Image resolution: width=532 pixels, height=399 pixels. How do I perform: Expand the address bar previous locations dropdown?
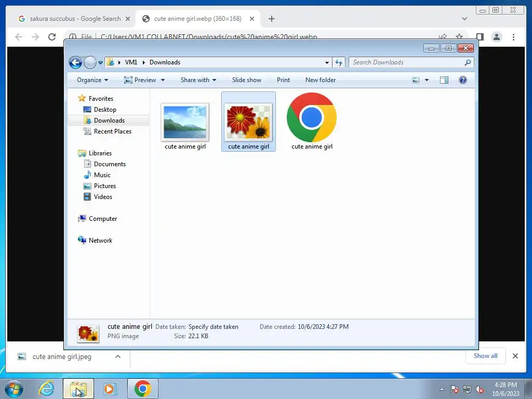click(x=327, y=62)
